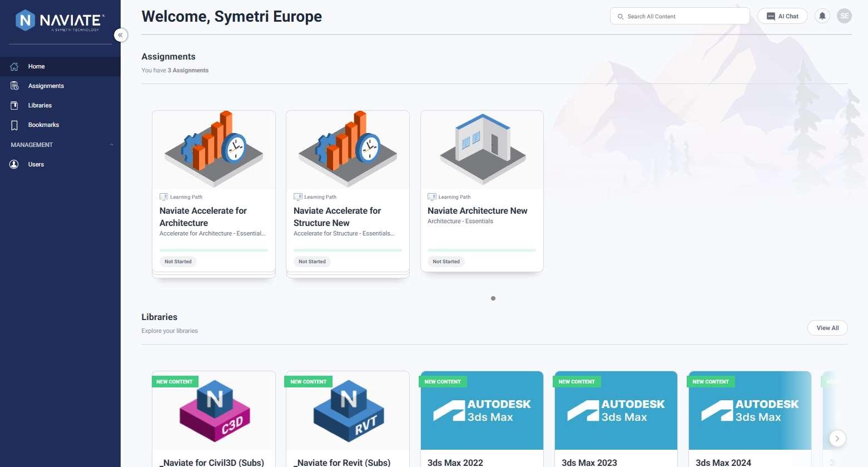Click New Content badge on Naviate for Revit
The width and height of the screenshot is (868, 467).
click(x=309, y=382)
